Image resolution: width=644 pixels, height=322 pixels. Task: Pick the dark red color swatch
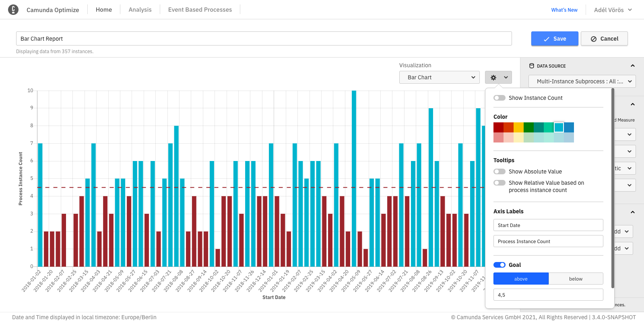(498, 128)
